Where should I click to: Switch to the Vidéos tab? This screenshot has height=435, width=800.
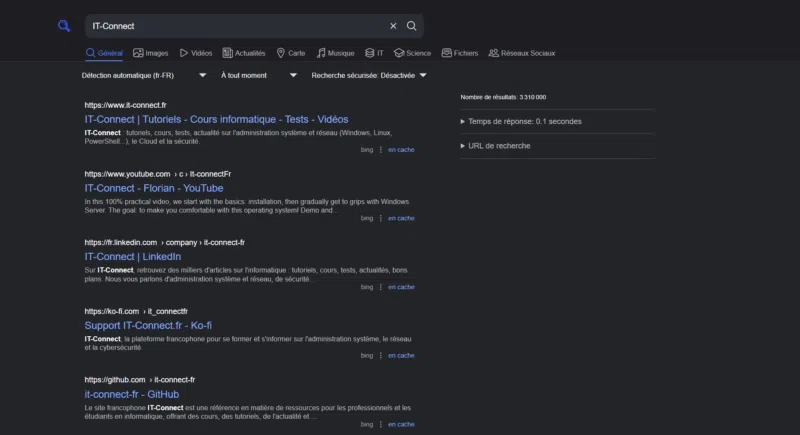pyautogui.click(x=195, y=53)
